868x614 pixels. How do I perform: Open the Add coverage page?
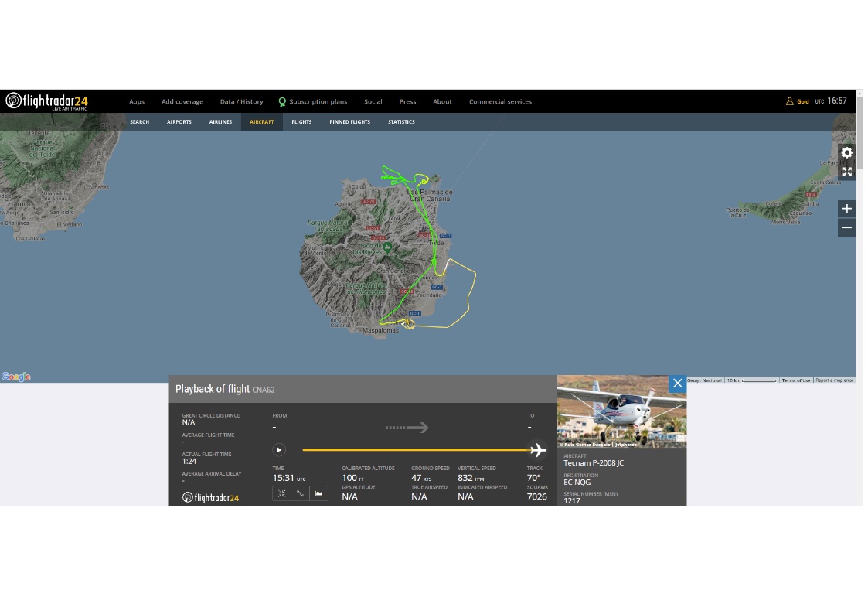(x=182, y=101)
